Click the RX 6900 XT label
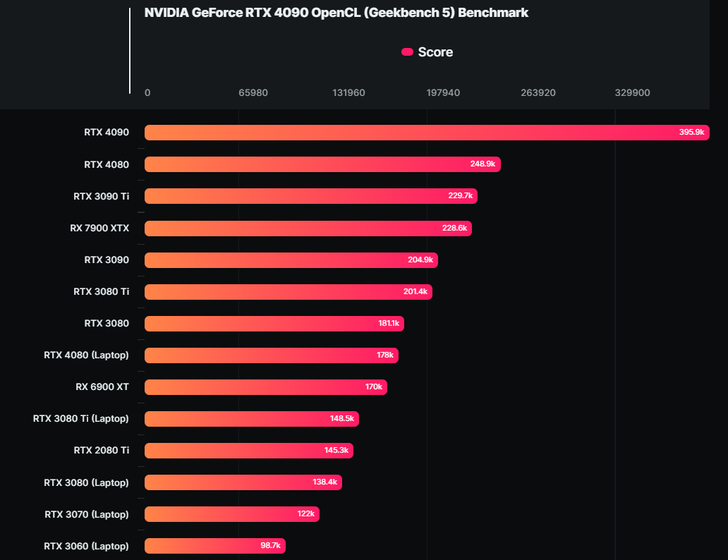 click(x=102, y=386)
